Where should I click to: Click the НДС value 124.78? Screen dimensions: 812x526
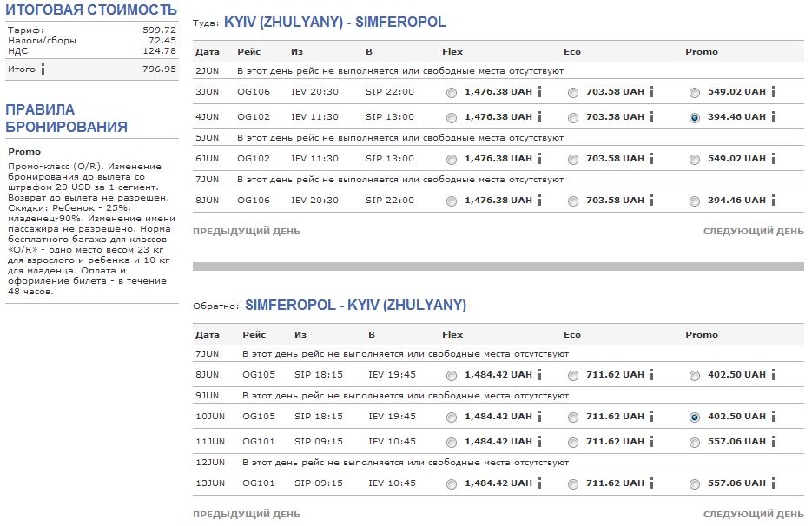[160, 50]
